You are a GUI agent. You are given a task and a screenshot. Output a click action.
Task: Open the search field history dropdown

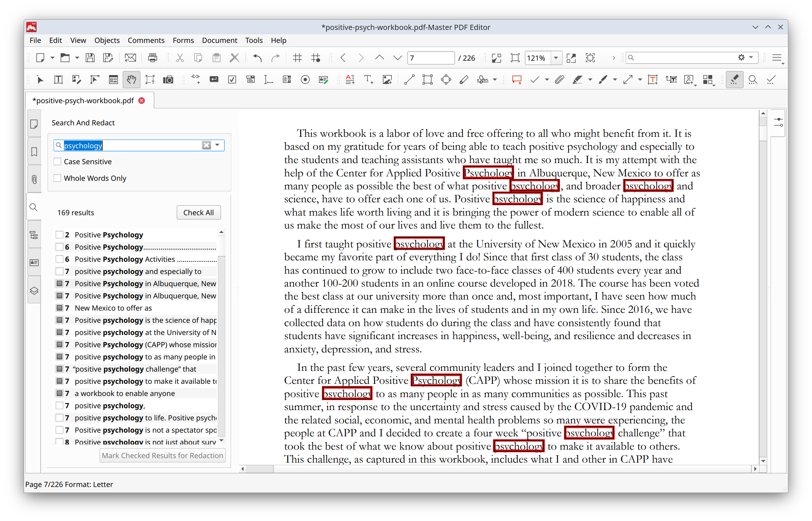click(x=218, y=145)
